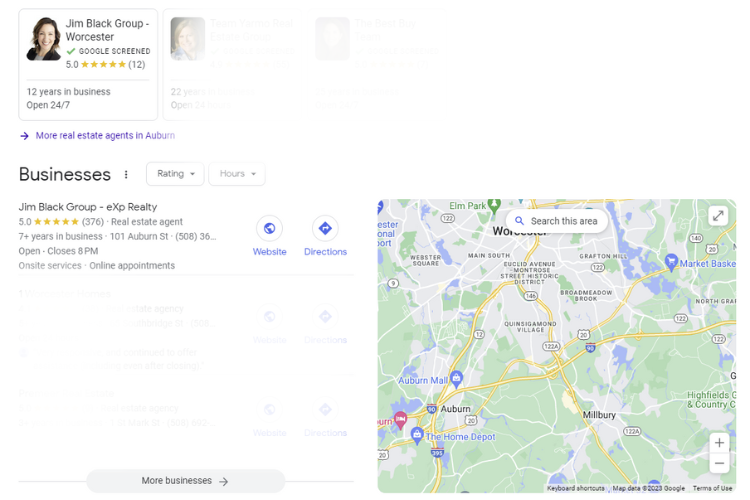Click the (376) review count

[x=93, y=222]
